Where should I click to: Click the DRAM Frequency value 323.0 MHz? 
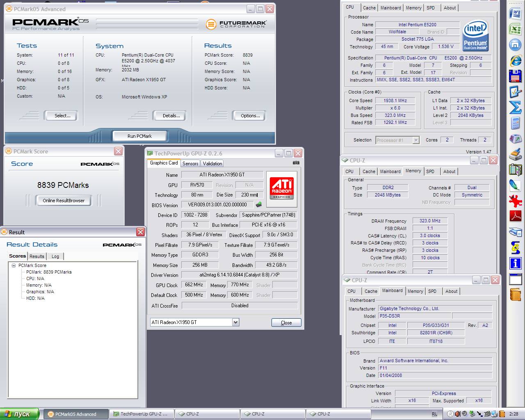pyautogui.click(x=429, y=221)
